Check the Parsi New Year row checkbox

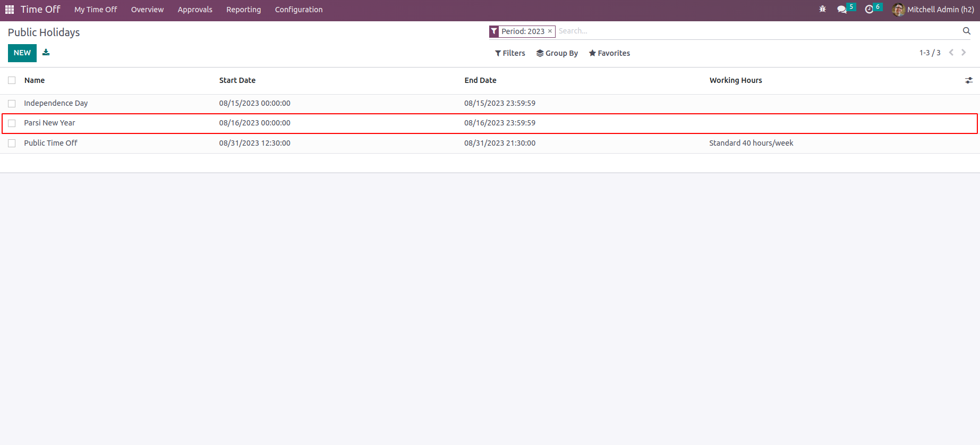12,123
